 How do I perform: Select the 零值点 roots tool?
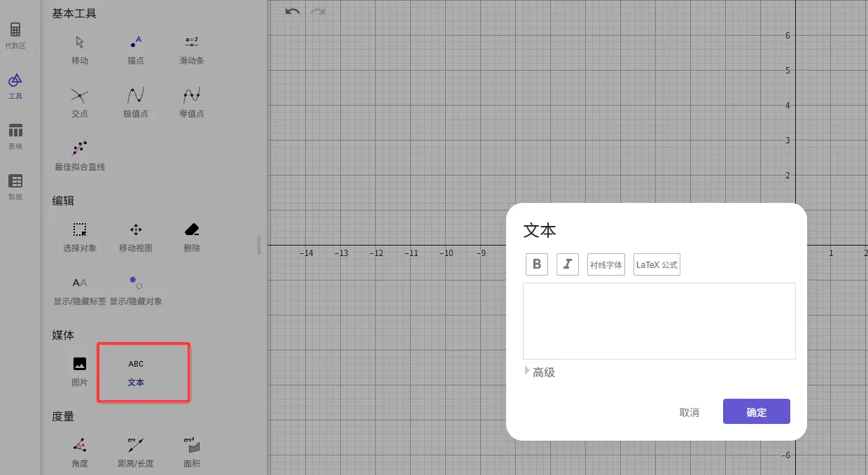point(192,102)
